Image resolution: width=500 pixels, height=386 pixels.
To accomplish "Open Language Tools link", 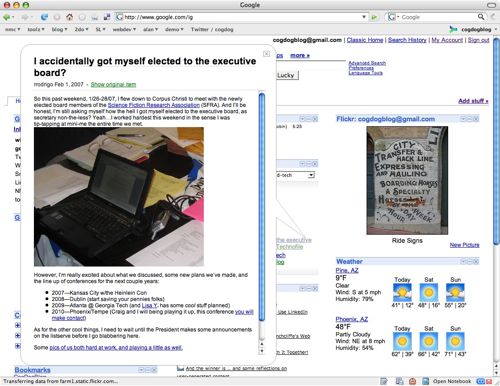I will tap(365, 73).
